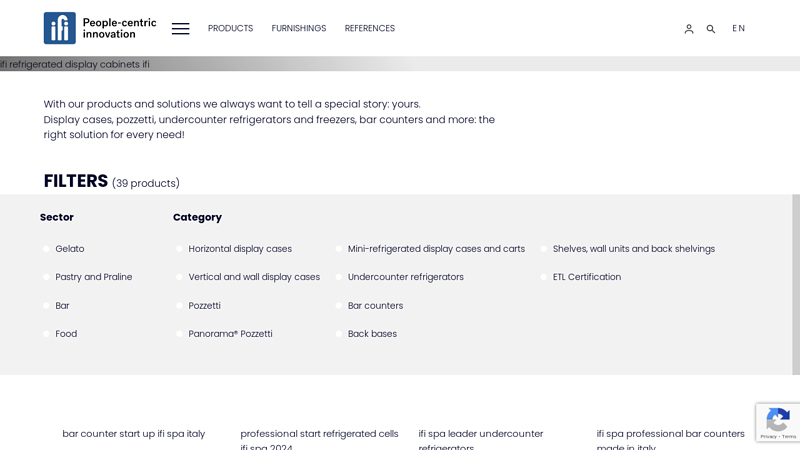Open the EN language selector
Viewport: 800px width, 450px height.
pos(738,29)
